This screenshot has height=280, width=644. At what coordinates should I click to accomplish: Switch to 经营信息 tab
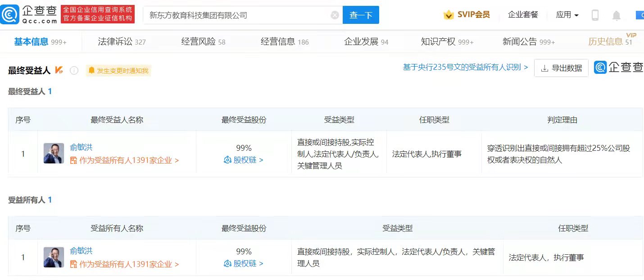point(285,42)
